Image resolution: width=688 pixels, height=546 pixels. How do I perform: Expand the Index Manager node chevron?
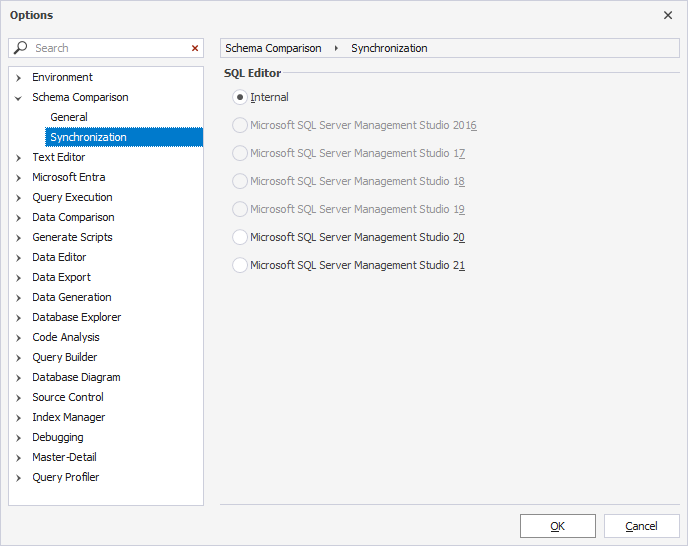(x=18, y=418)
